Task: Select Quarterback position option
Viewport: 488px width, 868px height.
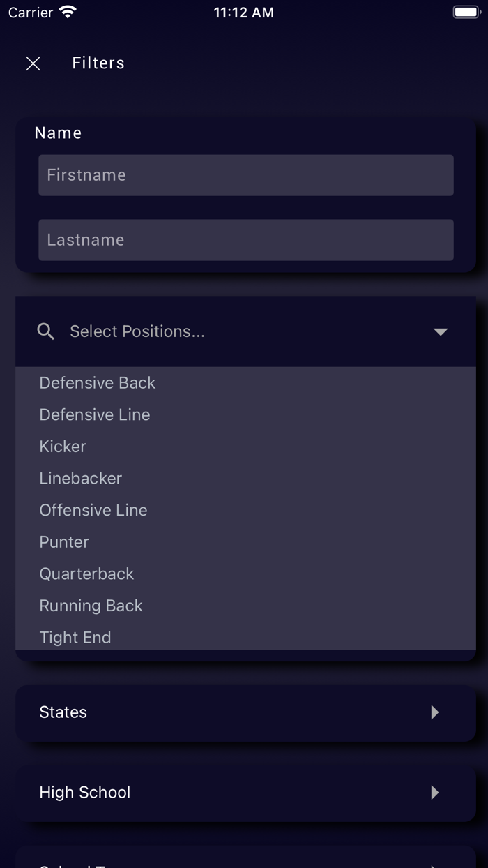Action: 86,574
